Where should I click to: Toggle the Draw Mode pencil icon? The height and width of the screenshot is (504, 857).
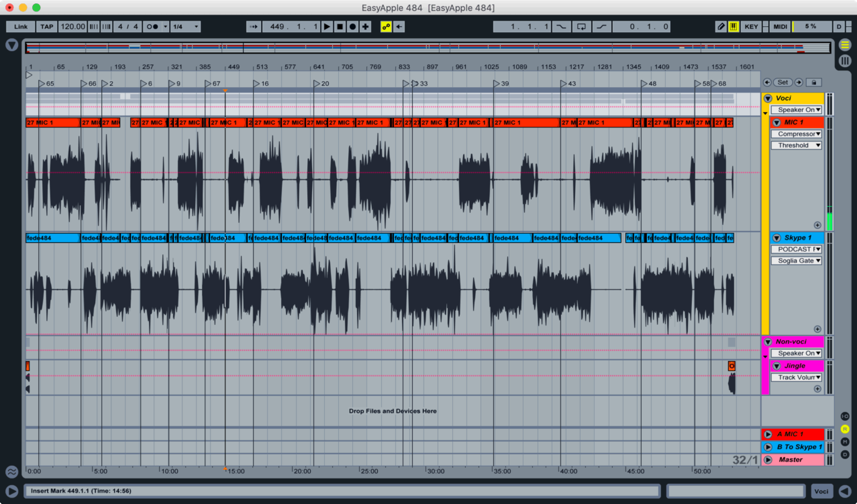pos(721,27)
